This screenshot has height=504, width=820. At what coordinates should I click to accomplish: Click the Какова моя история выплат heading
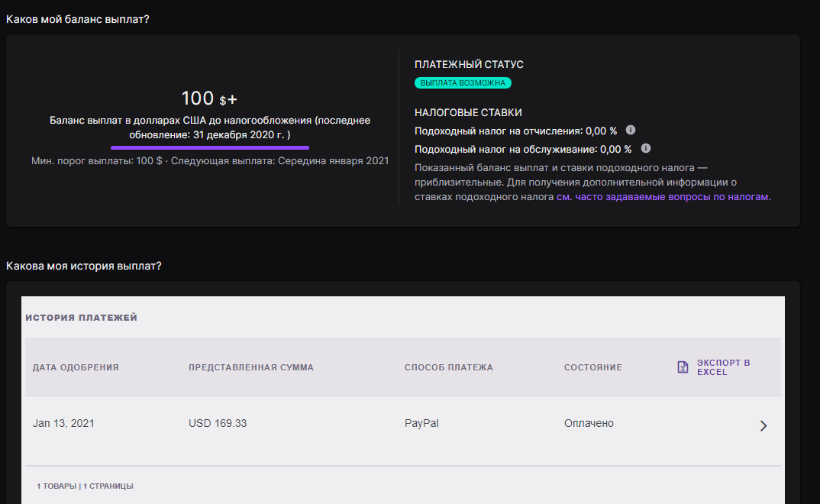click(x=83, y=266)
